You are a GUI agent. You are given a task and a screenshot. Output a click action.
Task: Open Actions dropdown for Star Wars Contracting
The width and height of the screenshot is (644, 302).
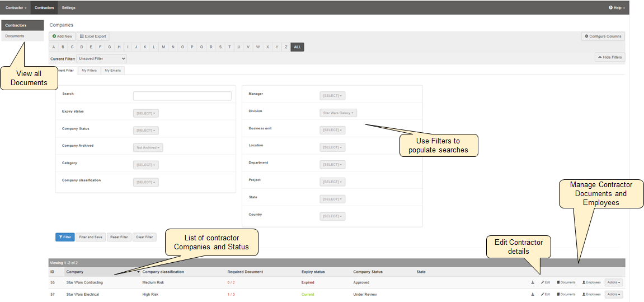614,282
